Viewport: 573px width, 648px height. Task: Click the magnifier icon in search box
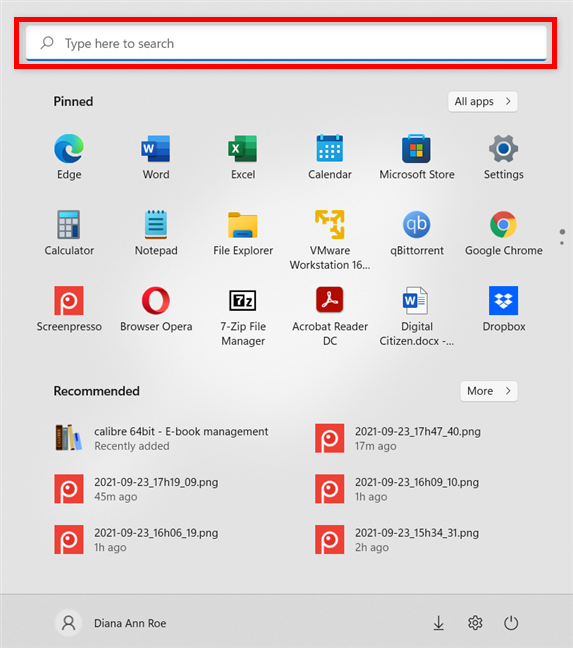pos(47,43)
